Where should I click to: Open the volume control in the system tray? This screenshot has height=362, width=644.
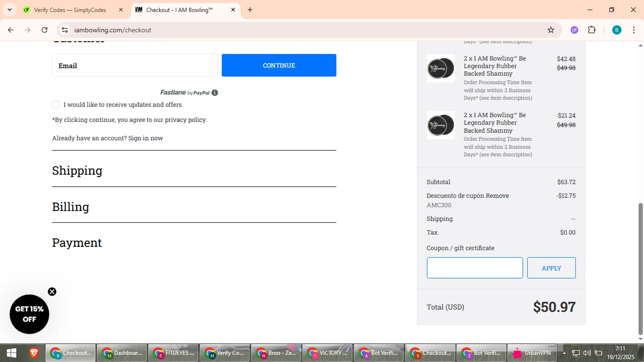[x=587, y=353]
